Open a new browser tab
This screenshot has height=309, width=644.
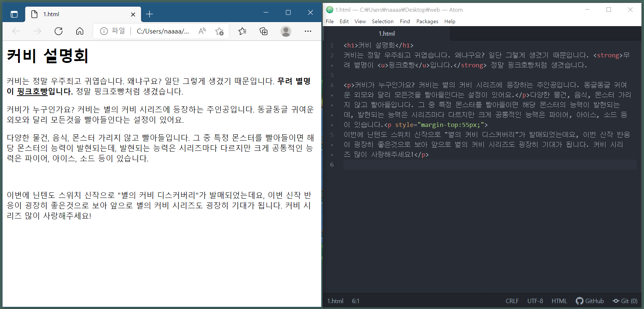(x=149, y=14)
